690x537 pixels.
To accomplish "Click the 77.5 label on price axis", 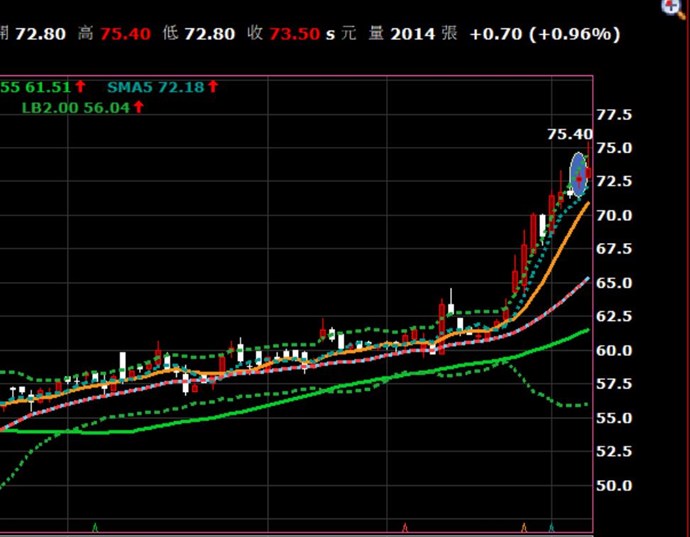I will (614, 115).
